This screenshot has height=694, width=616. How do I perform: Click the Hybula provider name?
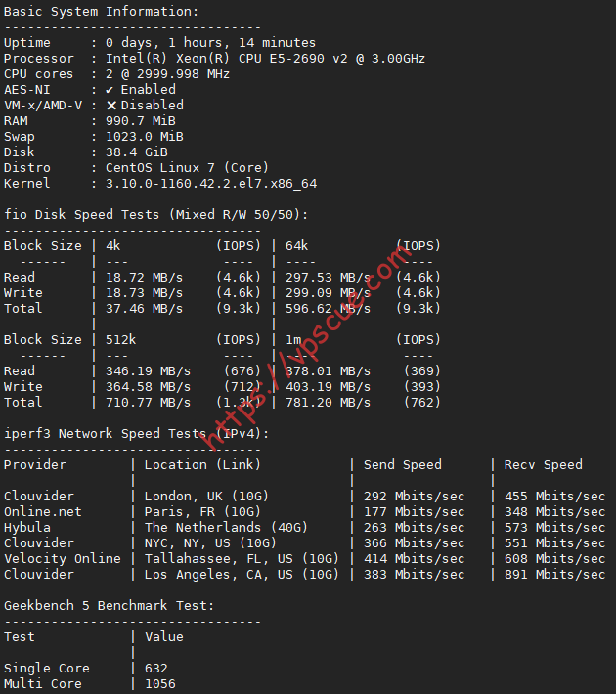[27, 528]
